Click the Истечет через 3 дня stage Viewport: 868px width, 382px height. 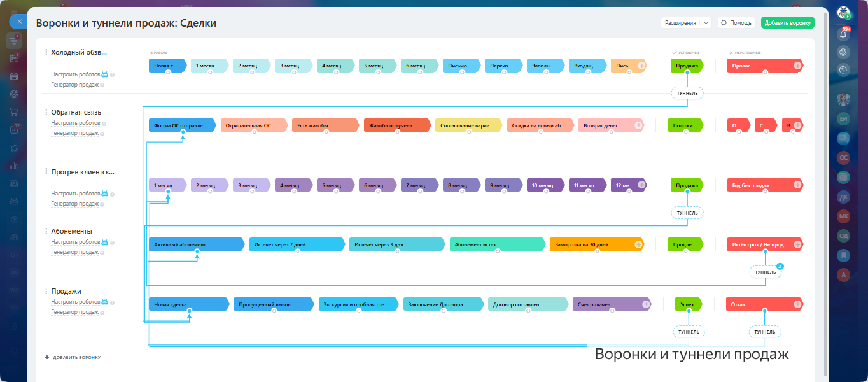click(x=396, y=244)
